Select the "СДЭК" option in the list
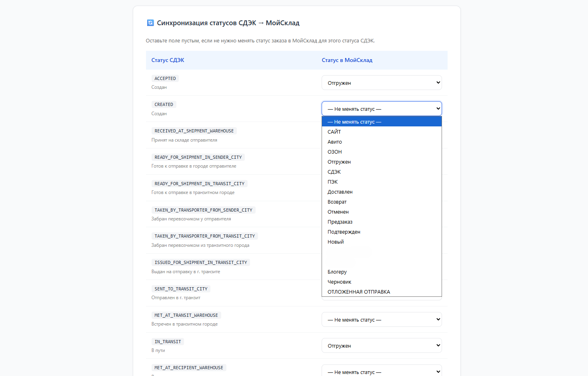This screenshot has height=376, width=588. click(382, 172)
